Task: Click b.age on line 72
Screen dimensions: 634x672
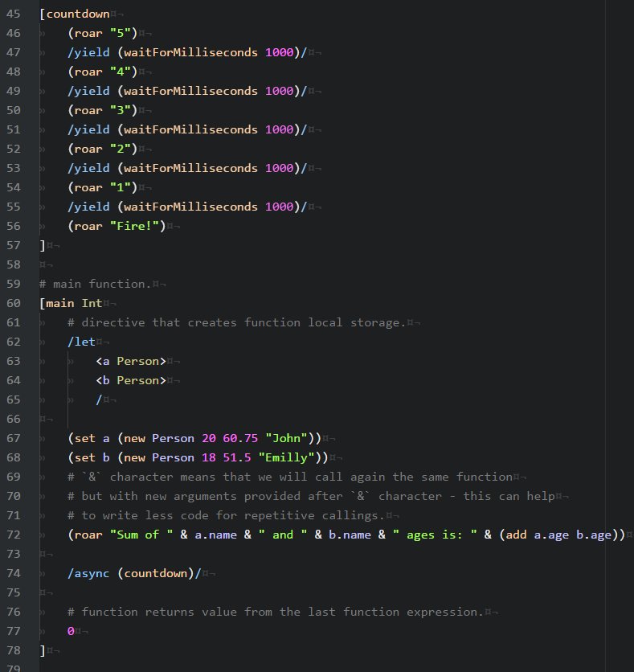Action: click(x=594, y=535)
